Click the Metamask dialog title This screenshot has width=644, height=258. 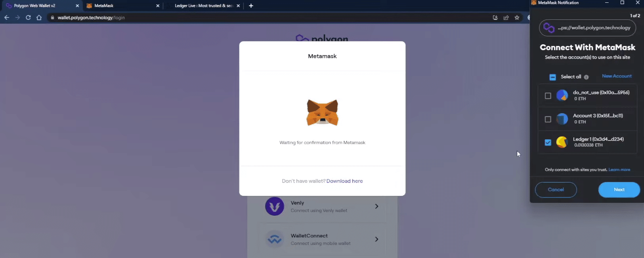pyautogui.click(x=322, y=56)
